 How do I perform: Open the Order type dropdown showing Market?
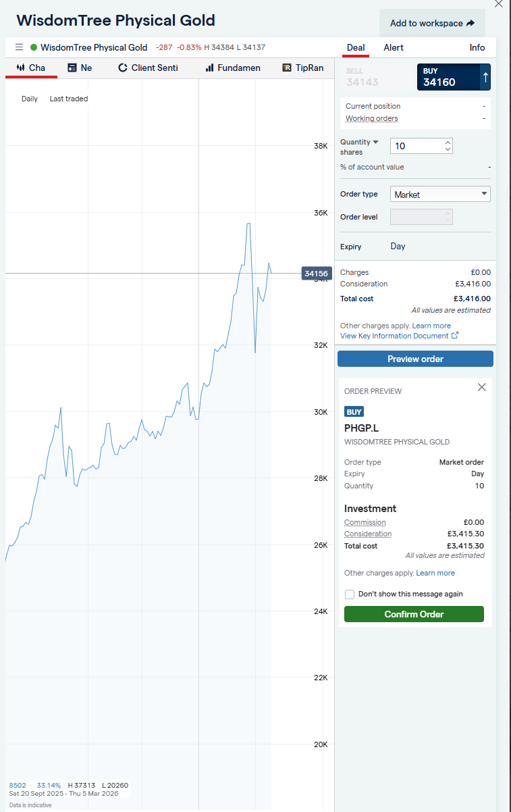440,194
